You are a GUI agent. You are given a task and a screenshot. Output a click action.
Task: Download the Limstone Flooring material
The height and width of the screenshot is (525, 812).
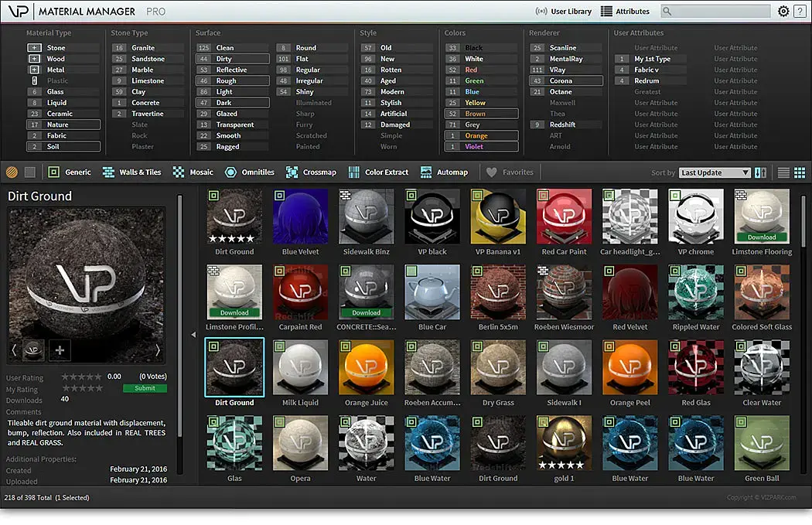click(x=762, y=237)
